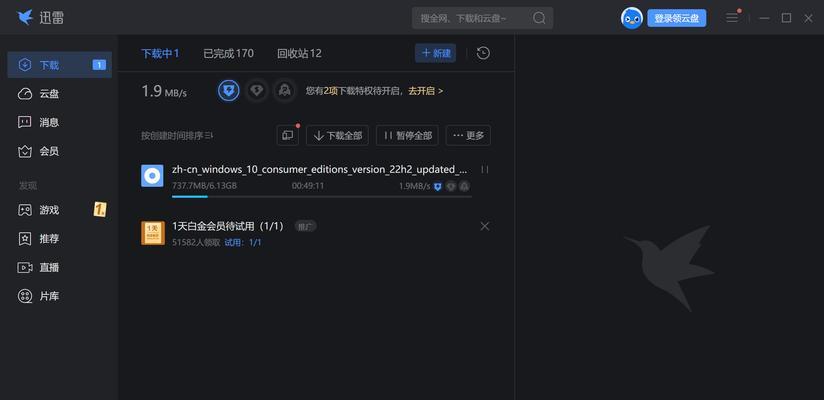Screen dimensions: 824x400
Task: Switch to 已完成 170 tab
Action: [229, 53]
